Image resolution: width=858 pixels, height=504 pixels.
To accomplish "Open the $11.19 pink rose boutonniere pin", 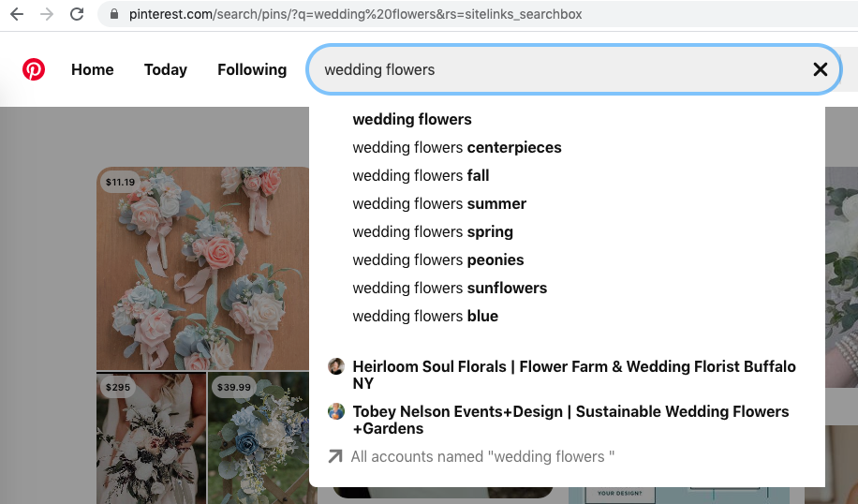I will click(203, 268).
